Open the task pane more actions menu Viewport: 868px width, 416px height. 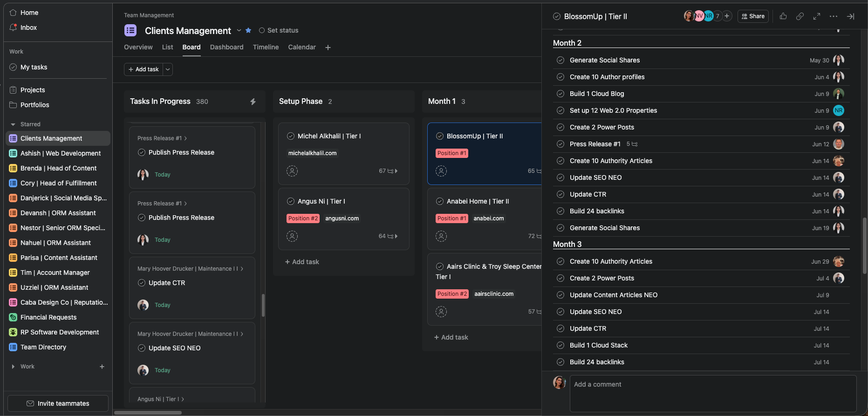[x=834, y=16]
